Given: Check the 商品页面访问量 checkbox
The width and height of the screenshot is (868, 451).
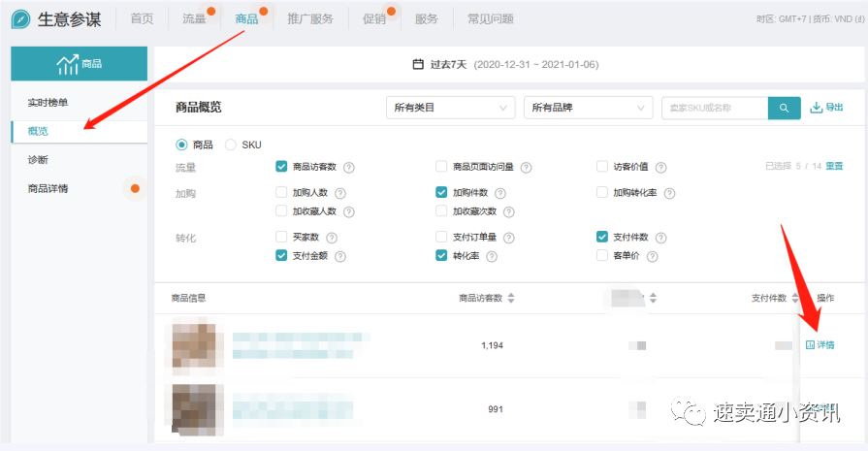Looking at the screenshot, I should (x=441, y=167).
